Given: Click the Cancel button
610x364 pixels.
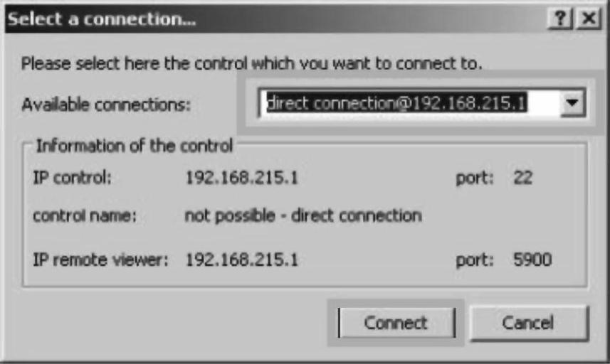Looking at the screenshot, I should [x=529, y=323].
